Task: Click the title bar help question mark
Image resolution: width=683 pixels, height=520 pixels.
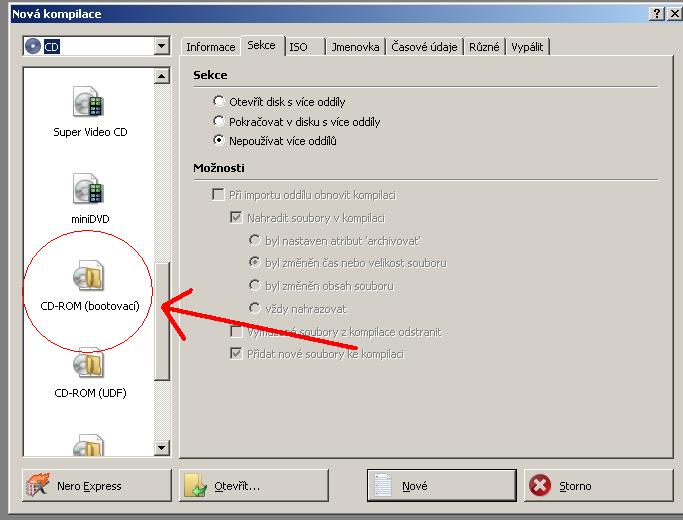Action: (x=657, y=14)
